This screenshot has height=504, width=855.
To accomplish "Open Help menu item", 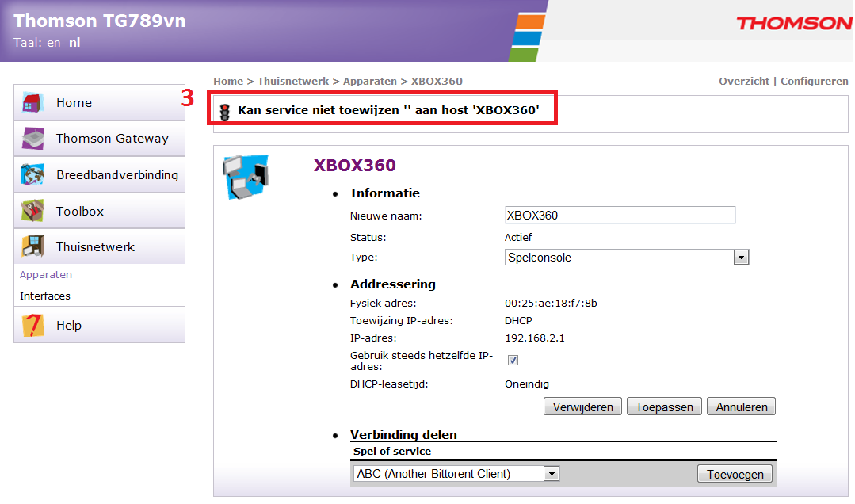I will coord(99,325).
